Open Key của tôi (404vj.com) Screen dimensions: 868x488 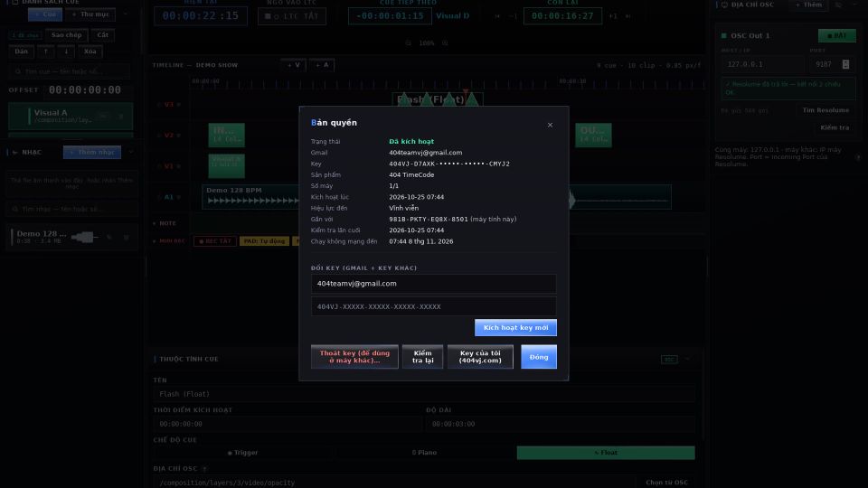click(480, 357)
